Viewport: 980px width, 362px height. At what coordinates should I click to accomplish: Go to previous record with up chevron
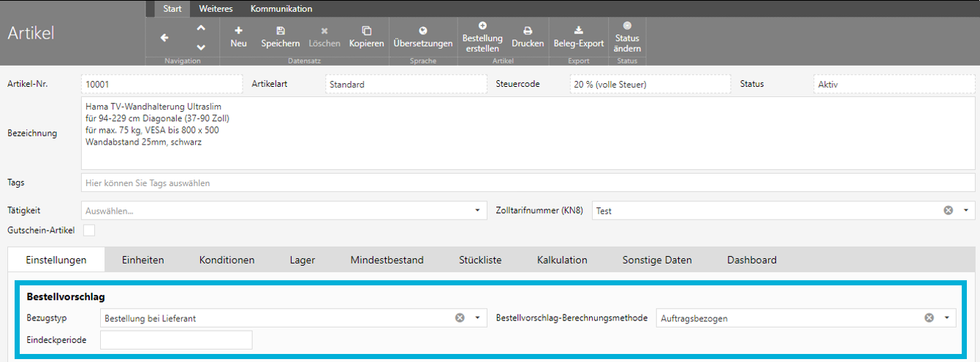click(x=201, y=28)
